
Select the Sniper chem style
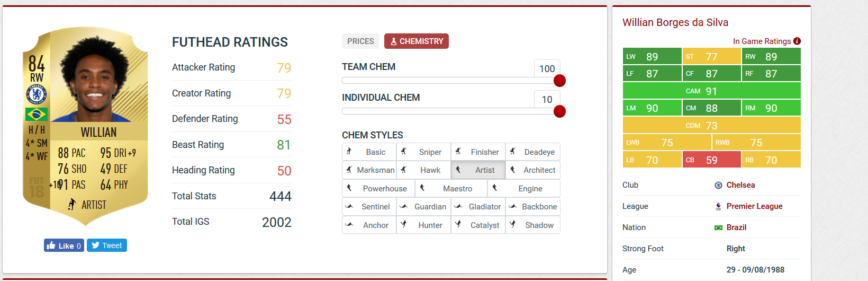[x=424, y=152]
